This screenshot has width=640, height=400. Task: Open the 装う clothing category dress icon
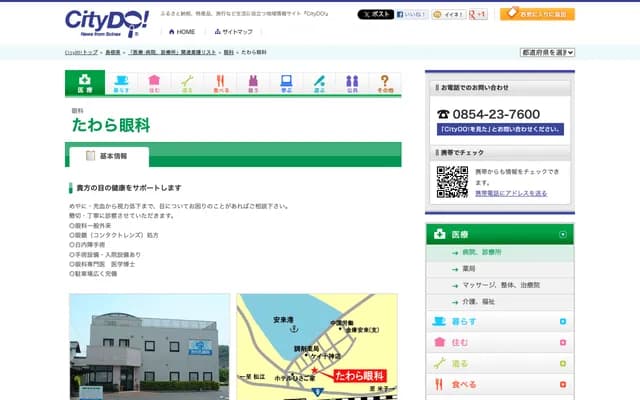pyautogui.click(x=253, y=83)
